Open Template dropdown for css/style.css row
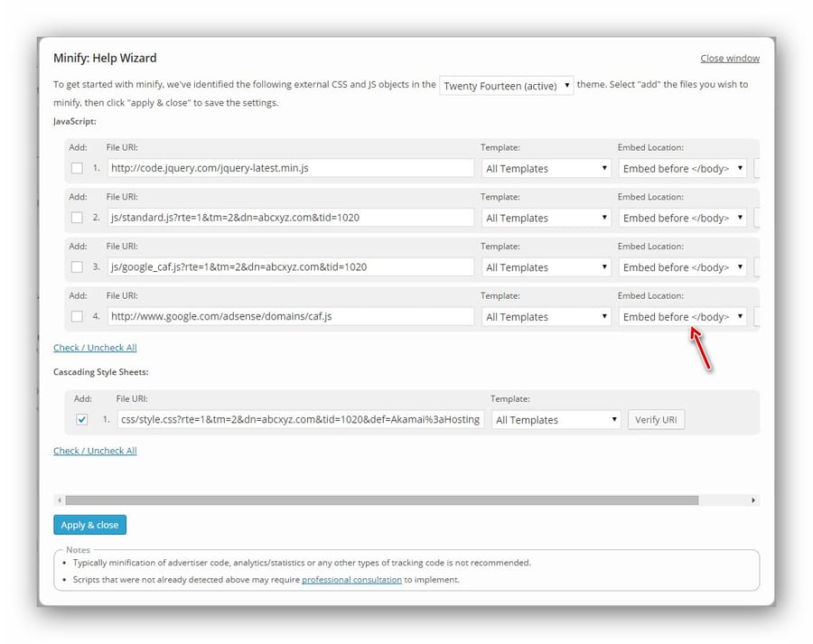Image resolution: width=813 pixels, height=644 pixels. tap(556, 420)
